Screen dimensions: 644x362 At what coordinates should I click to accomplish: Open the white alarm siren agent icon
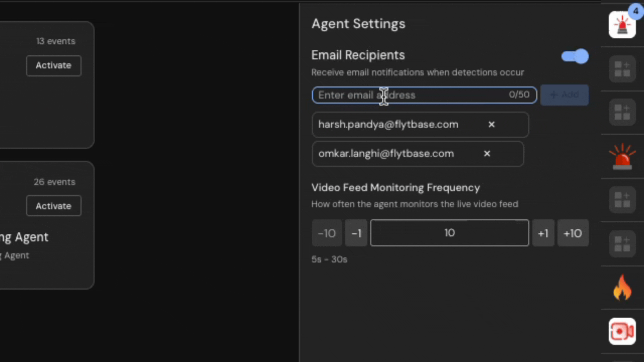(622, 25)
